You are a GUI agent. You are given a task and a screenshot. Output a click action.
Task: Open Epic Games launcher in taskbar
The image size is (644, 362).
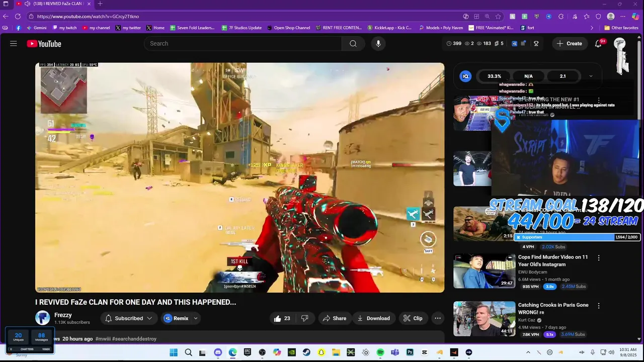click(x=248, y=352)
